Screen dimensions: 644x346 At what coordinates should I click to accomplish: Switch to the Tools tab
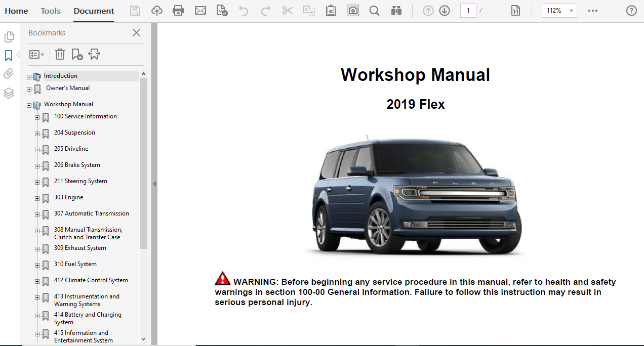click(51, 11)
